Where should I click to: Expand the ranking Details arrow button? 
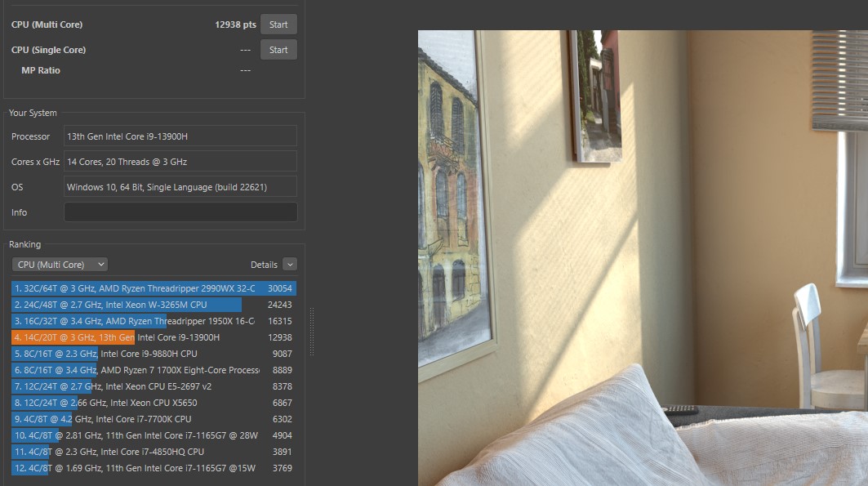pyautogui.click(x=289, y=265)
